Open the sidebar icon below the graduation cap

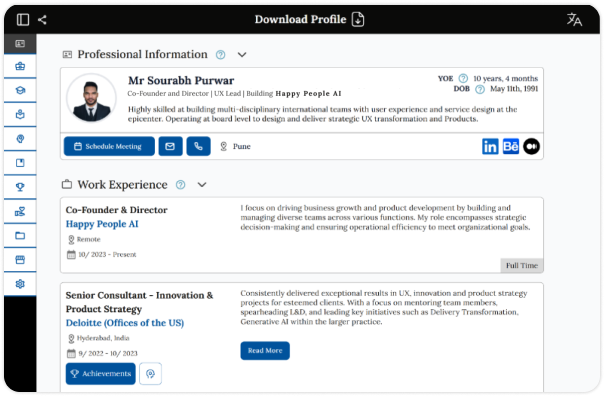[20, 114]
